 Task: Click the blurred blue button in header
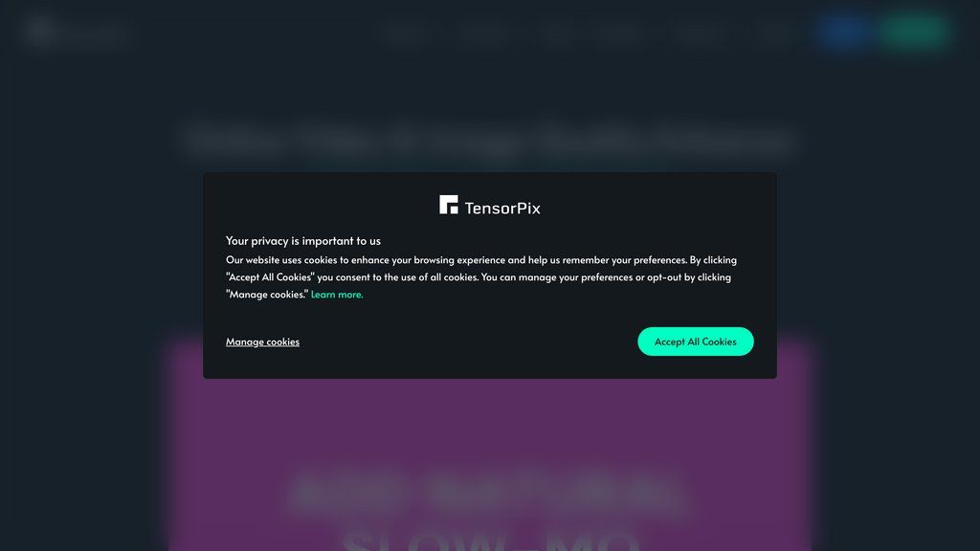click(844, 31)
